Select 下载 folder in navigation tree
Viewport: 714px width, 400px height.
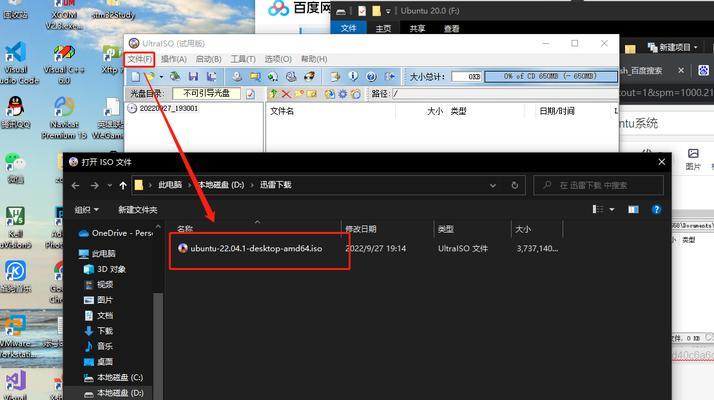point(99,331)
